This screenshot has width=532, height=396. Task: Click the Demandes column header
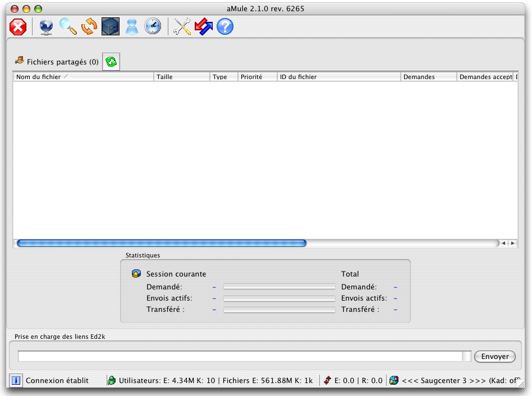pyautogui.click(x=428, y=77)
